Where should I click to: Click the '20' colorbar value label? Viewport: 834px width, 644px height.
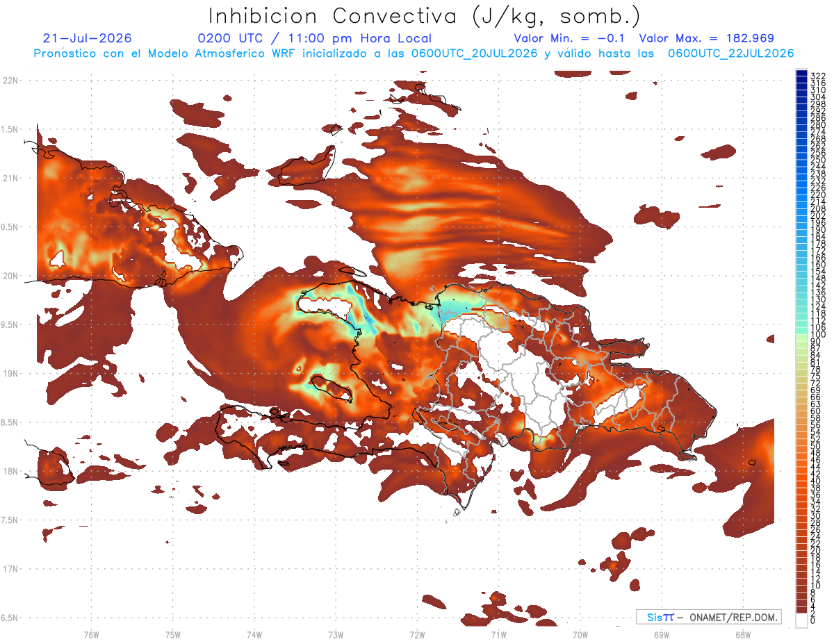(x=816, y=551)
